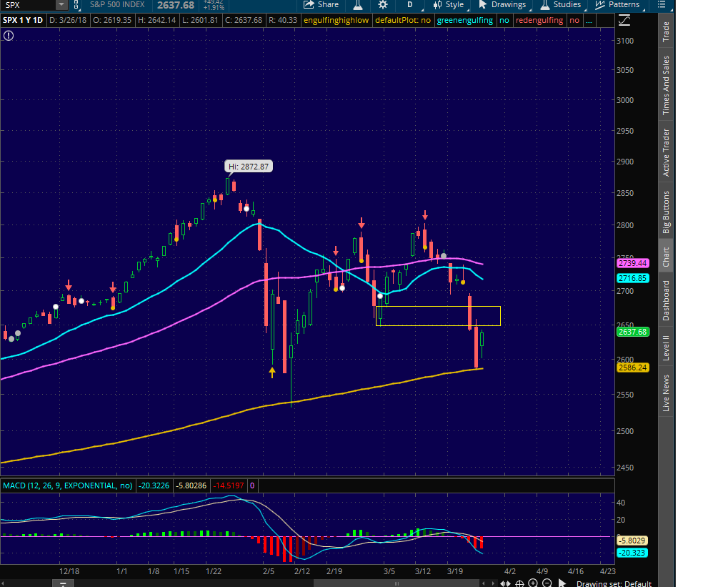Click the Hi: 2872.87 price bubble
This screenshot has height=587, width=728.
tap(249, 167)
